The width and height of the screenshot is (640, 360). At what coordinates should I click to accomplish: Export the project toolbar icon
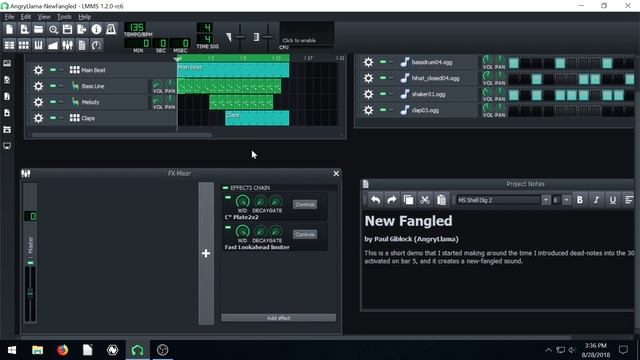82,29
